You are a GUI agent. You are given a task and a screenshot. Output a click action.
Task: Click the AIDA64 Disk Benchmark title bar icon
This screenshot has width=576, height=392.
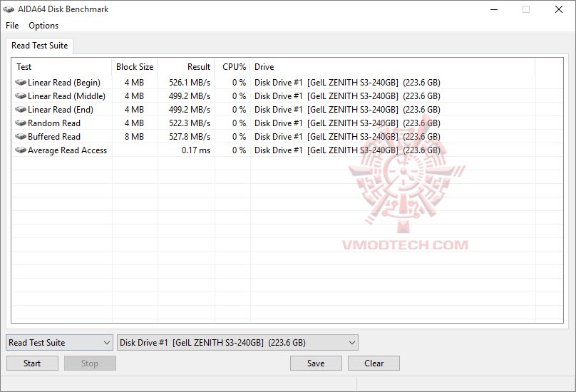(9, 9)
